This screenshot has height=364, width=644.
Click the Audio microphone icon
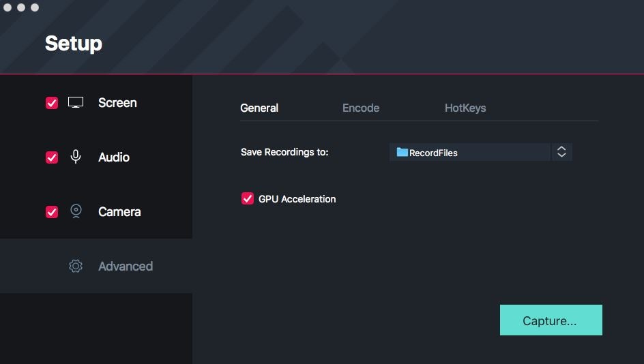click(x=76, y=157)
